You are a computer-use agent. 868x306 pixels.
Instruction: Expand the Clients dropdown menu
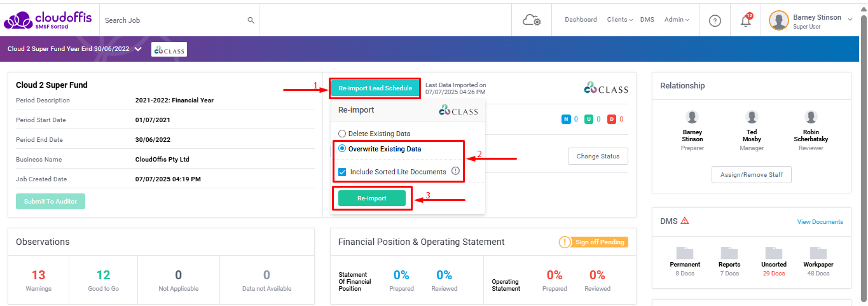click(619, 20)
